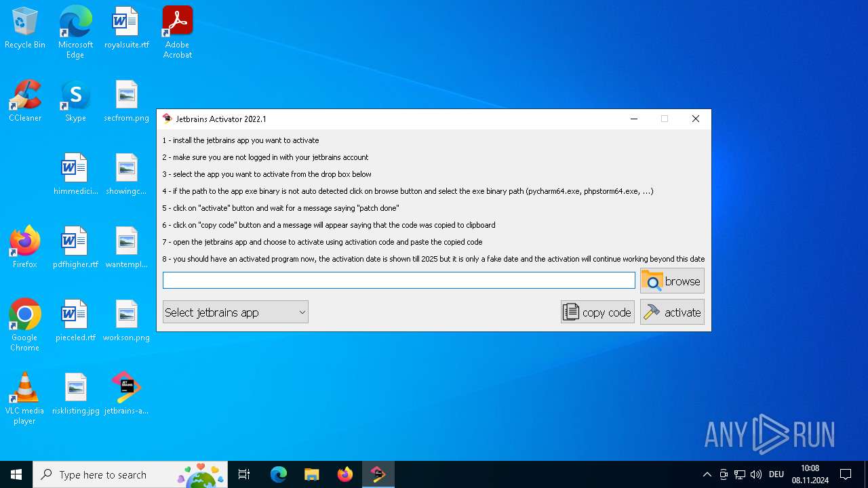The image size is (868, 488).
Task: Click the Jetbrains Activator title bar icon
Action: (167, 119)
